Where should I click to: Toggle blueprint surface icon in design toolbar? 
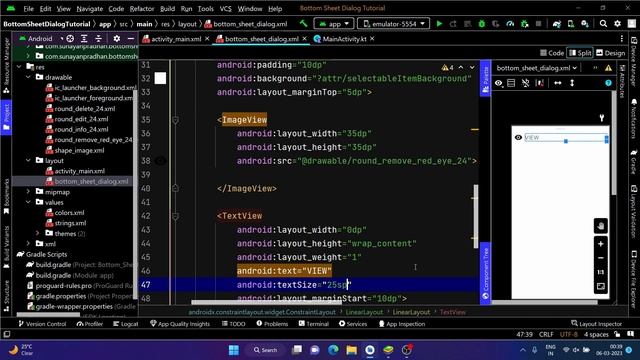511,83
